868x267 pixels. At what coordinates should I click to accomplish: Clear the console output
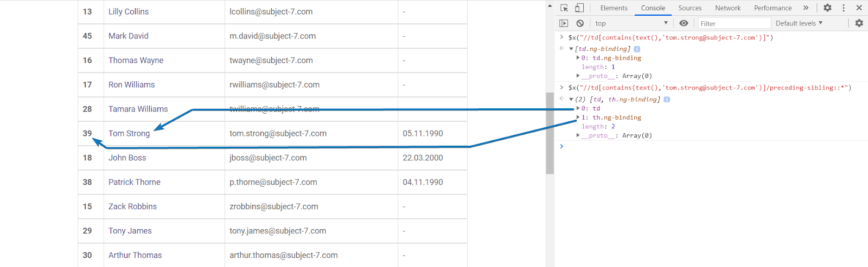[580, 23]
